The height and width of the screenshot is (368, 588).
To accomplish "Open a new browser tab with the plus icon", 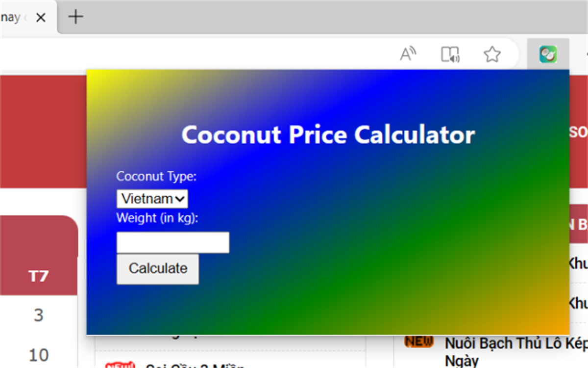I will (x=75, y=17).
